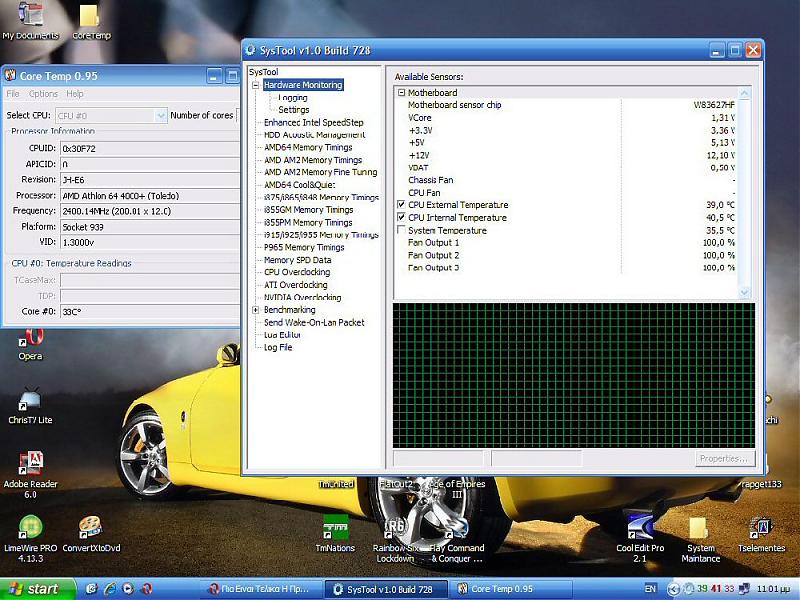This screenshot has width=800, height=600.
Task: Expand hidden system tray icons arrow
Action: [673, 589]
